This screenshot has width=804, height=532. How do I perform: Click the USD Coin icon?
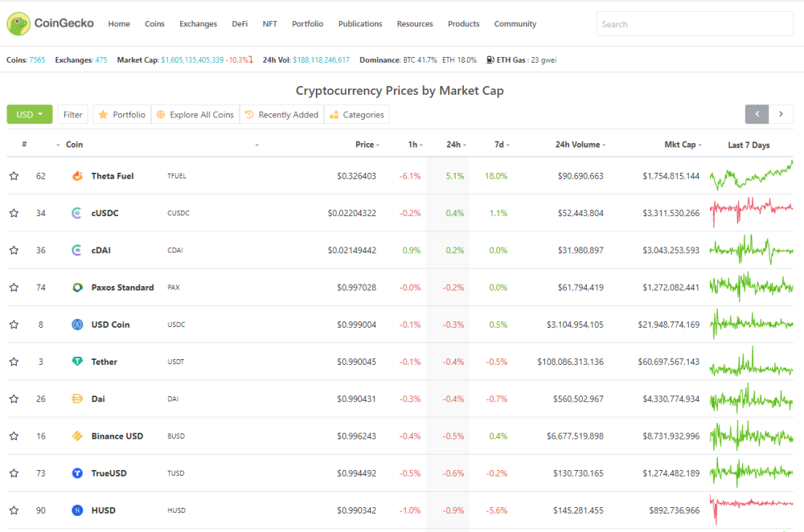click(x=77, y=325)
